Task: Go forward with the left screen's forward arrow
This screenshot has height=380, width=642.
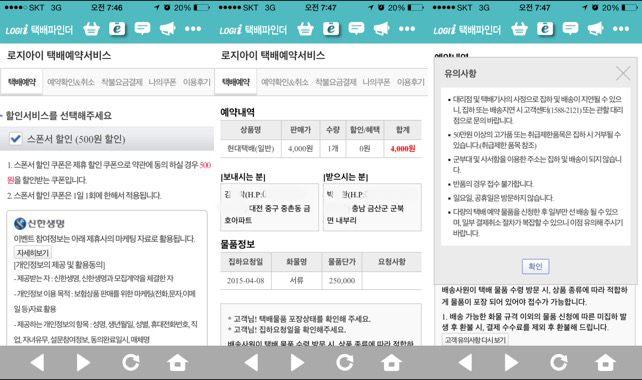Action: tap(83, 362)
